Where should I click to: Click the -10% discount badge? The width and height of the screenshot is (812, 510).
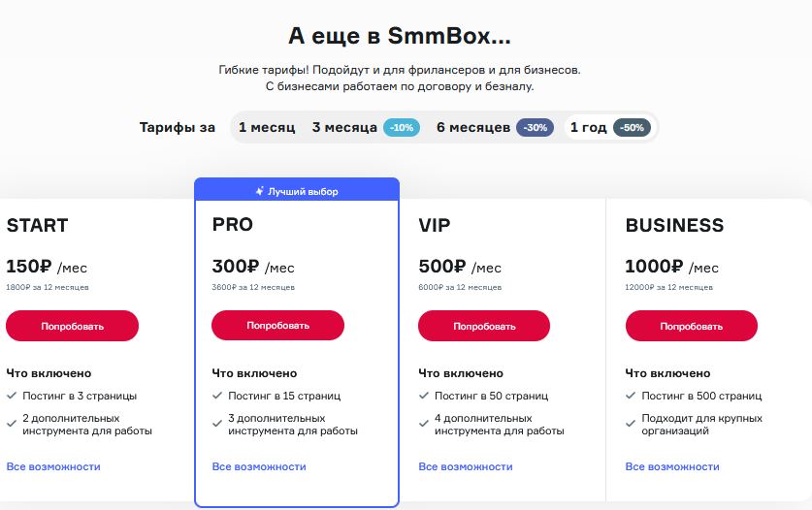(402, 128)
